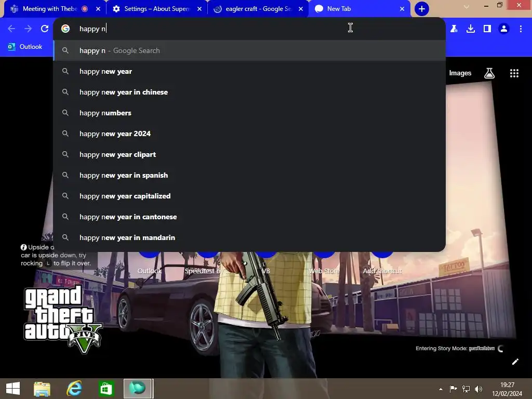Open the Outlook bookmark
Viewport: 532px width, 399px height.
pos(25,47)
